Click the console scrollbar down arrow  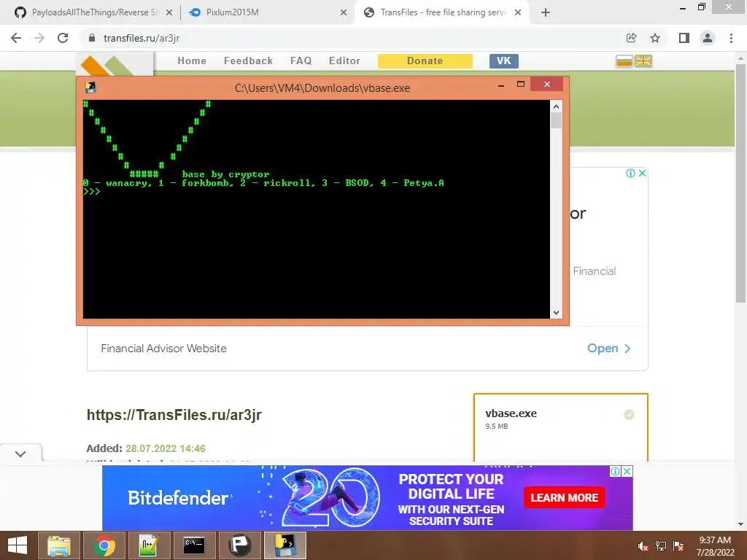pos(556,313)
